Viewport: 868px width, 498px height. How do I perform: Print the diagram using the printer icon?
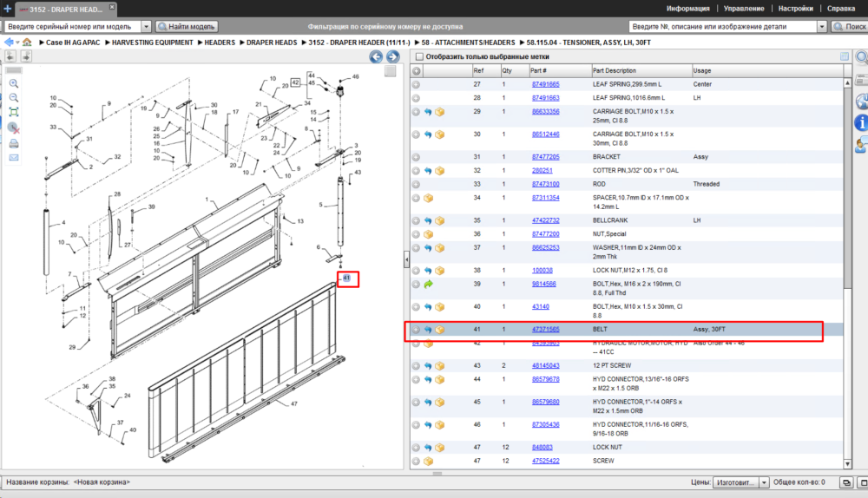coord(14,144)
